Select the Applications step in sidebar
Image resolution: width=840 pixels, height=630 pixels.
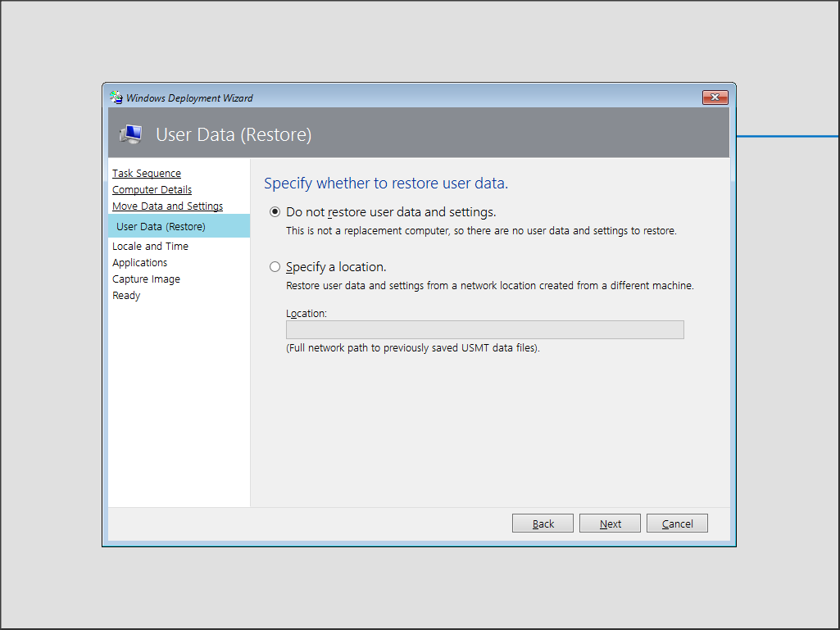139,262
